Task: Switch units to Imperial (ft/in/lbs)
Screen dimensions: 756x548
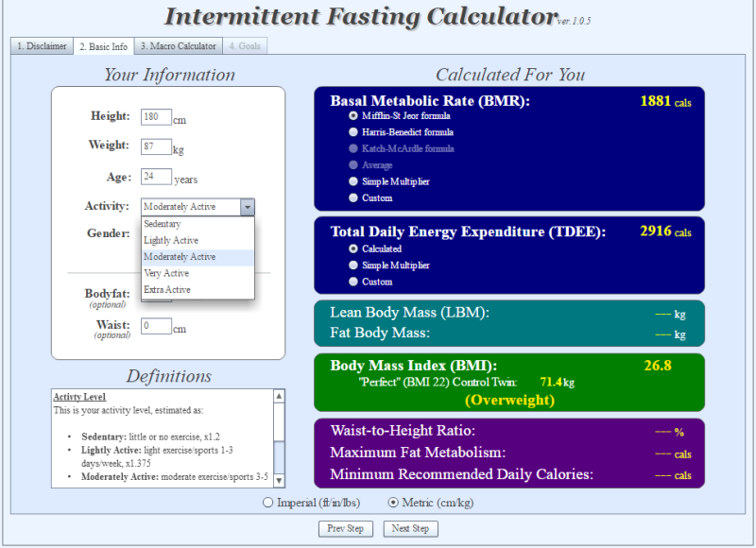Action: [267, 503]
